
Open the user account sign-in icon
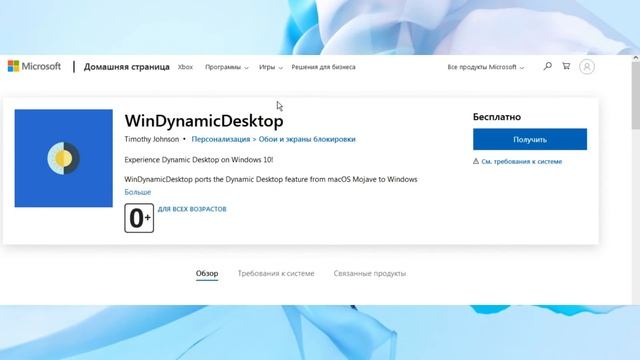coord(587,67)
